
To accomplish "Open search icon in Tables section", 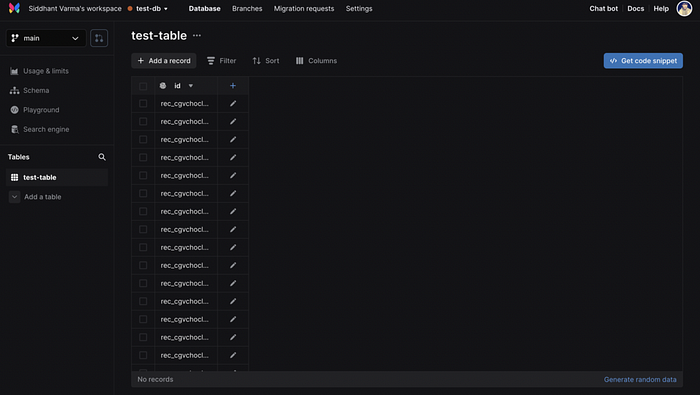I will 102,157.
